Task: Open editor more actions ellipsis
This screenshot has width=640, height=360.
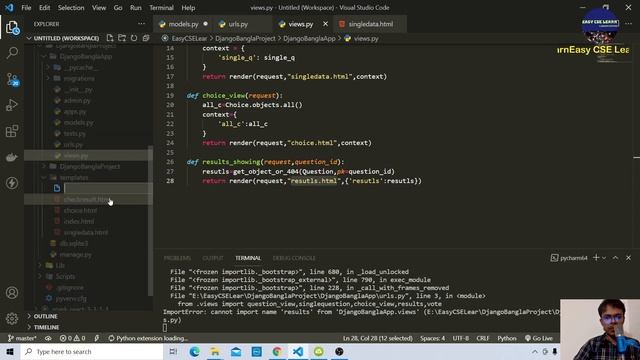Action: click(x=628, y=24)
